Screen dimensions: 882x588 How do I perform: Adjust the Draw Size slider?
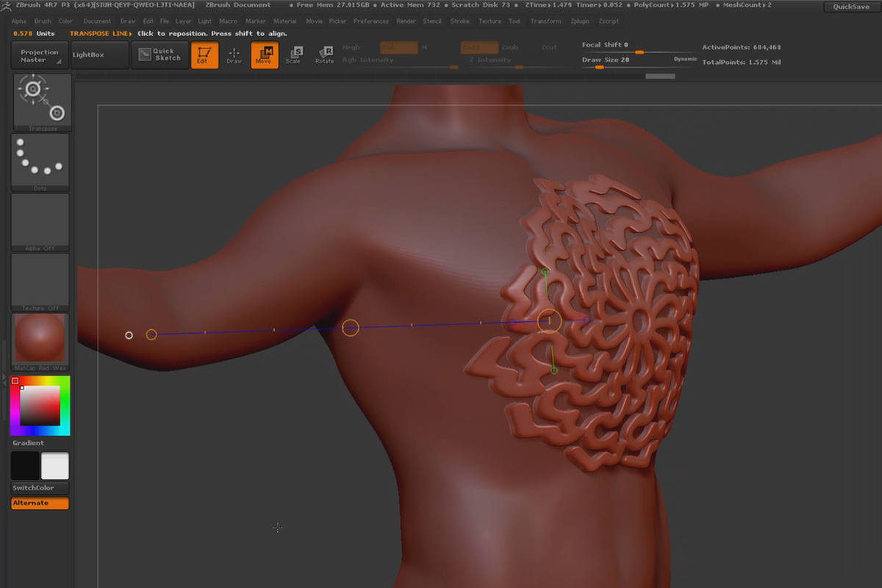click(639, 62)
